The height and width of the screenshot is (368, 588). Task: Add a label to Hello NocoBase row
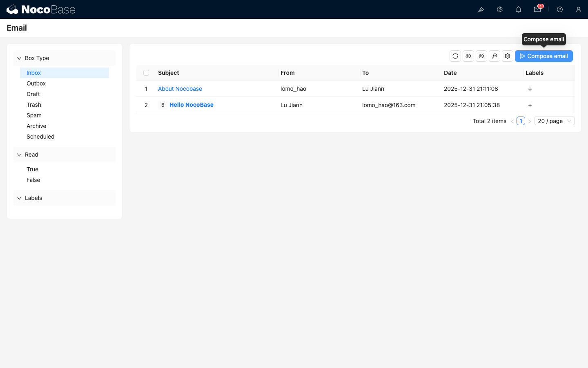pos(530,105)
